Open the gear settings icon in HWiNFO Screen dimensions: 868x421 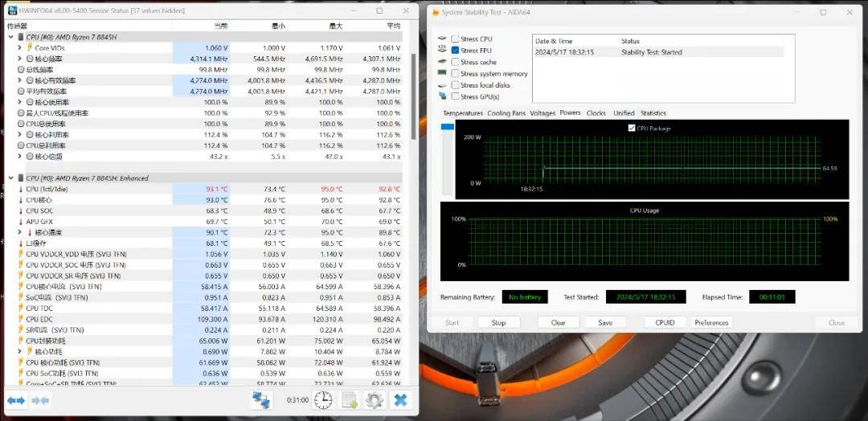pyautogui.click(x=375, y=400)
